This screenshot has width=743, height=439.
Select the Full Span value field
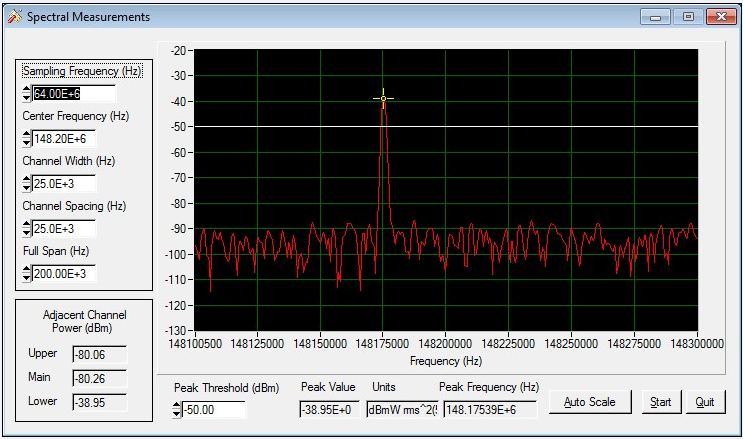[63, 273]
